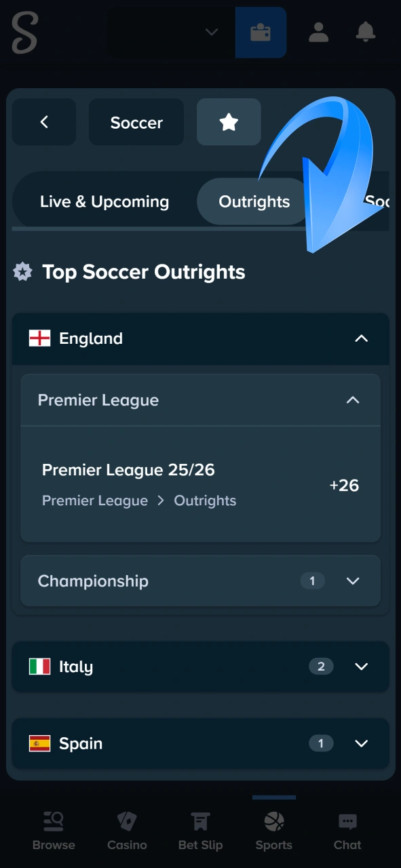Select the Browse icon in bottom navigation
The image size is (401, 868).
54,827
